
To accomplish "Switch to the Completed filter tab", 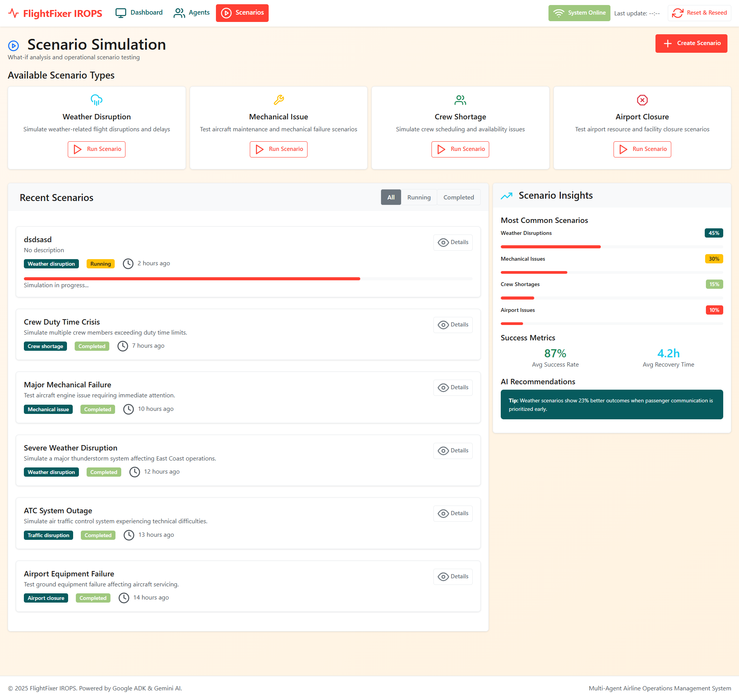I will 458,198.
